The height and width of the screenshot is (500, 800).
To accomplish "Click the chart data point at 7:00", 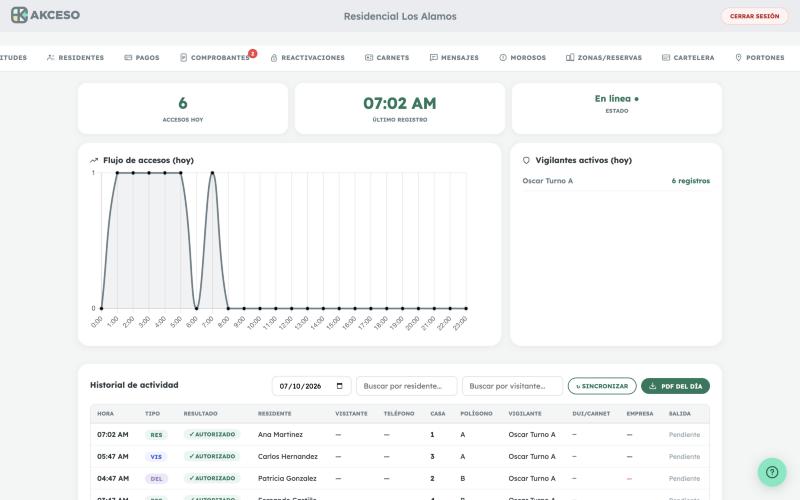I will [212, 173].
